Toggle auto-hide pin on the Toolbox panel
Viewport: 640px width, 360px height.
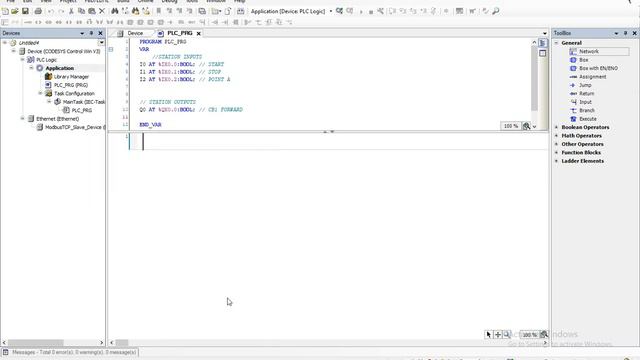(625, 33)
